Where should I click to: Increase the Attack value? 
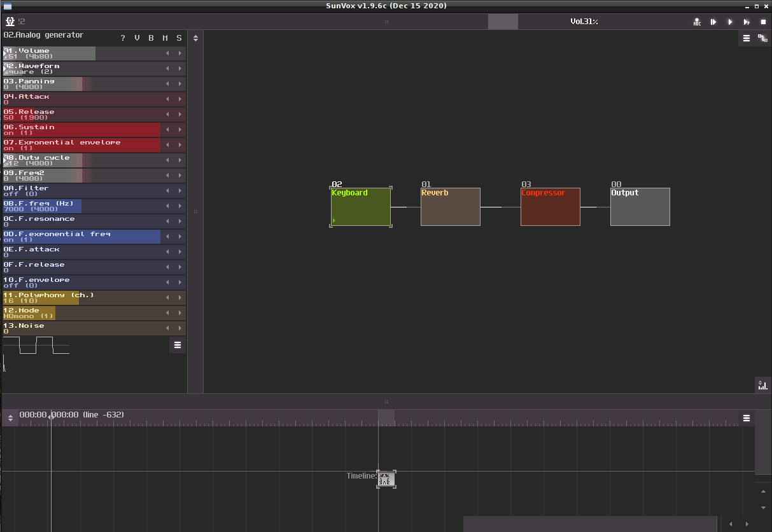point(180,99)
